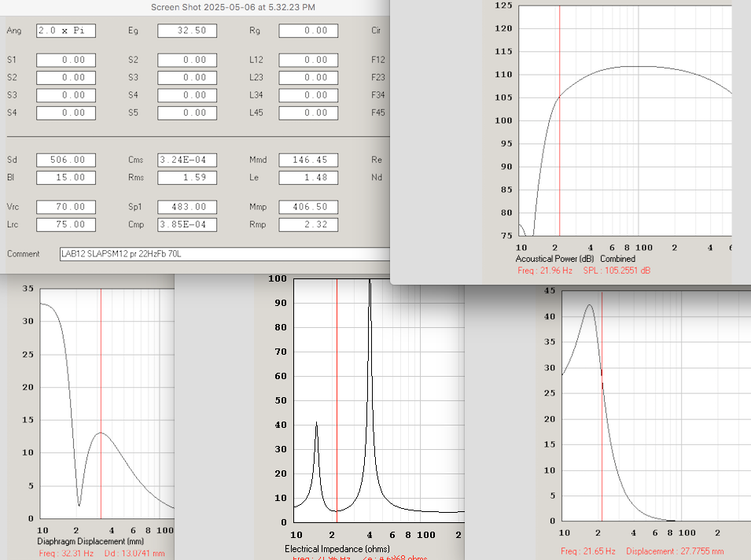
Task: Select the Mmd field showing 146.45
Action: (x=308, y=160)
